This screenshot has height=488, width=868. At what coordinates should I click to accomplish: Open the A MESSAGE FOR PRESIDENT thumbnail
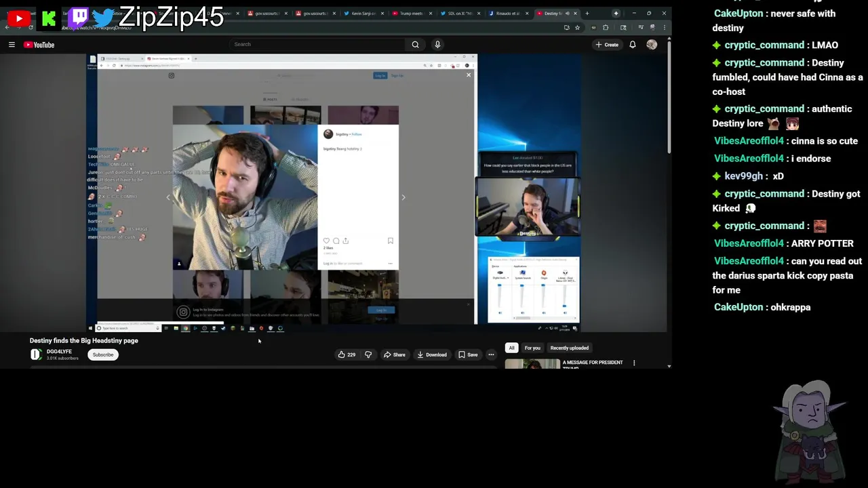(x=532, y=365)
